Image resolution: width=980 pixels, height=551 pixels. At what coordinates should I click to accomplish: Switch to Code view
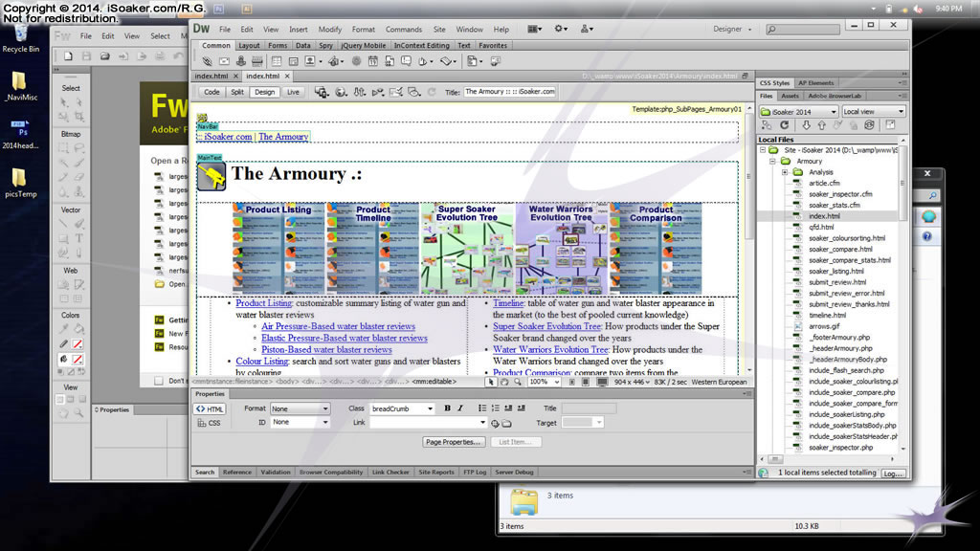pos(212,92)
